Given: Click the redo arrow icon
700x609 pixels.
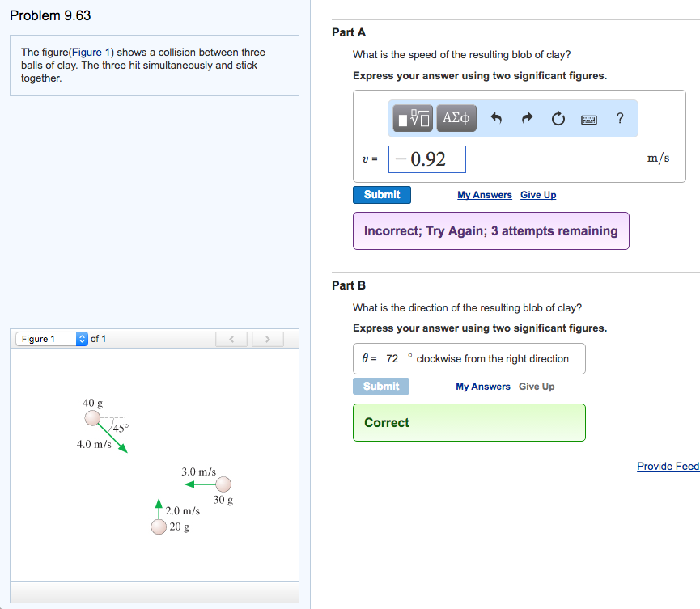Looking at the screenshot, I should [x=527, y=119].
